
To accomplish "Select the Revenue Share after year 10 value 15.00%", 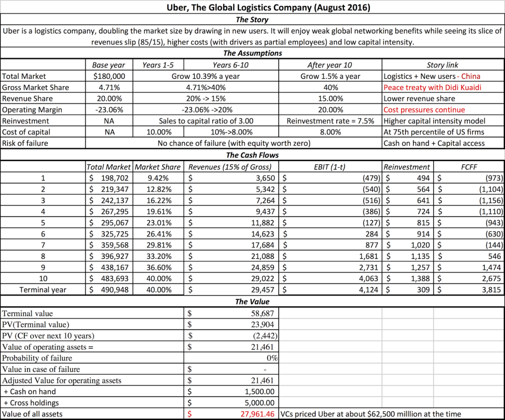I will pos(330,98).
